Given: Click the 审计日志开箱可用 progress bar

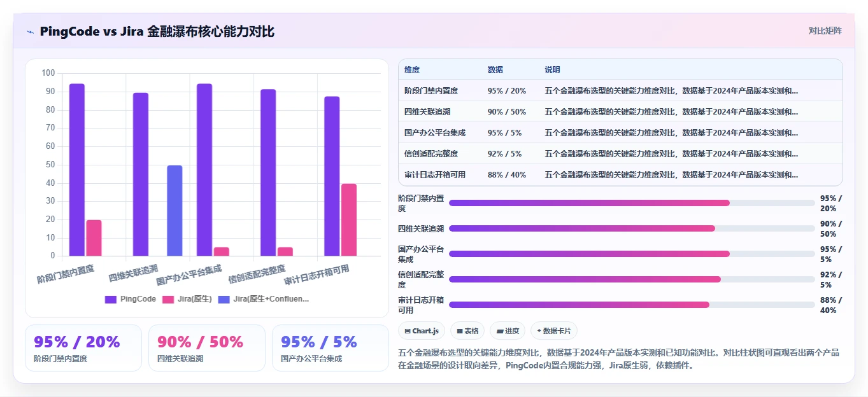Looking at the screenshot, I should pyautogui.click(x=632, y=305).
